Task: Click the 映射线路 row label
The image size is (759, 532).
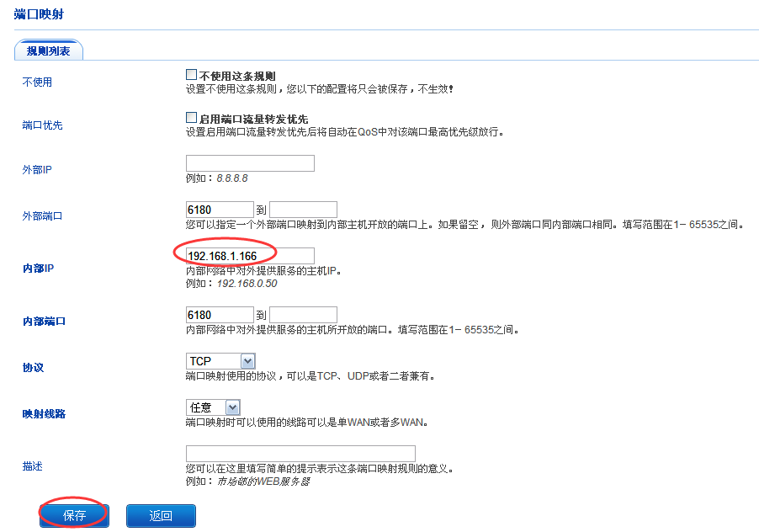Action: pyautogui.click(x=44, y=414)
